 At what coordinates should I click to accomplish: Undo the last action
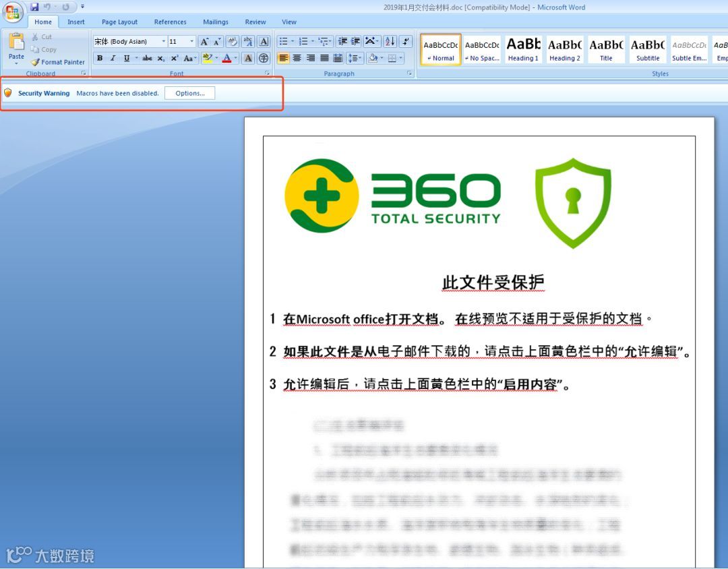click(47, 7)
